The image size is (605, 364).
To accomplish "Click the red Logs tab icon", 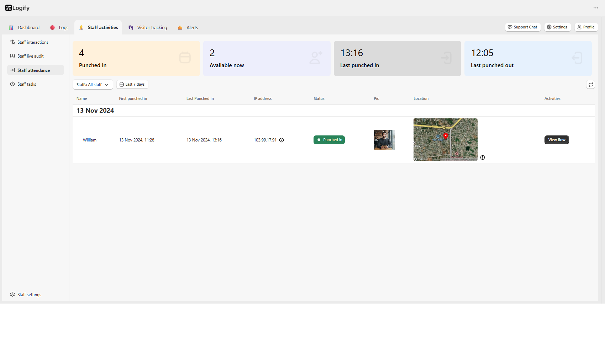I will (52, 27).
